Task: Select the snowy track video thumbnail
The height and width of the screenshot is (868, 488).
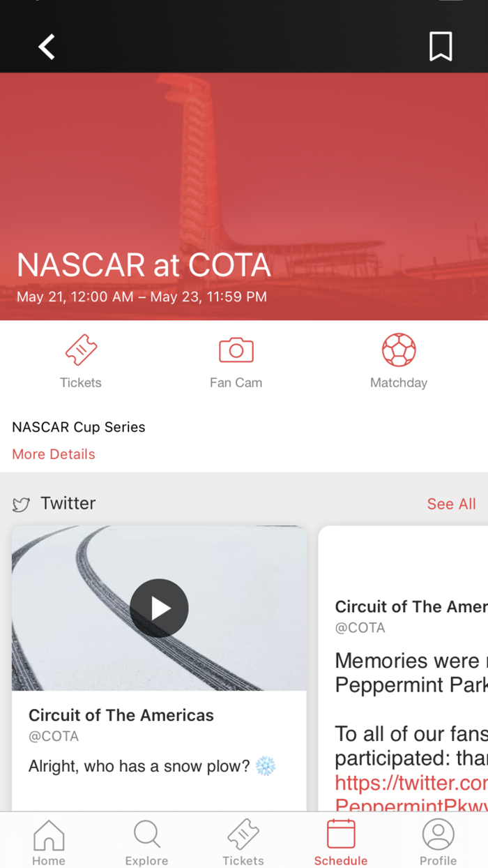Action: 159,608
